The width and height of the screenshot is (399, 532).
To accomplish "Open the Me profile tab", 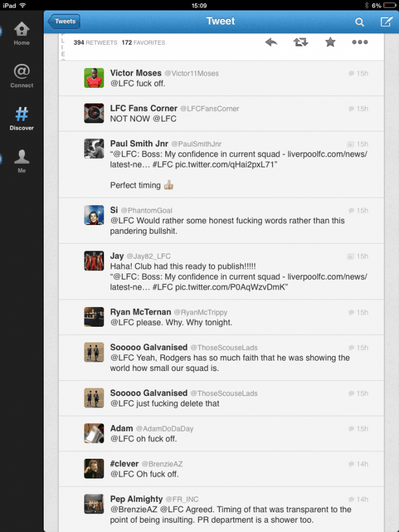I will (x=22, y=162).
